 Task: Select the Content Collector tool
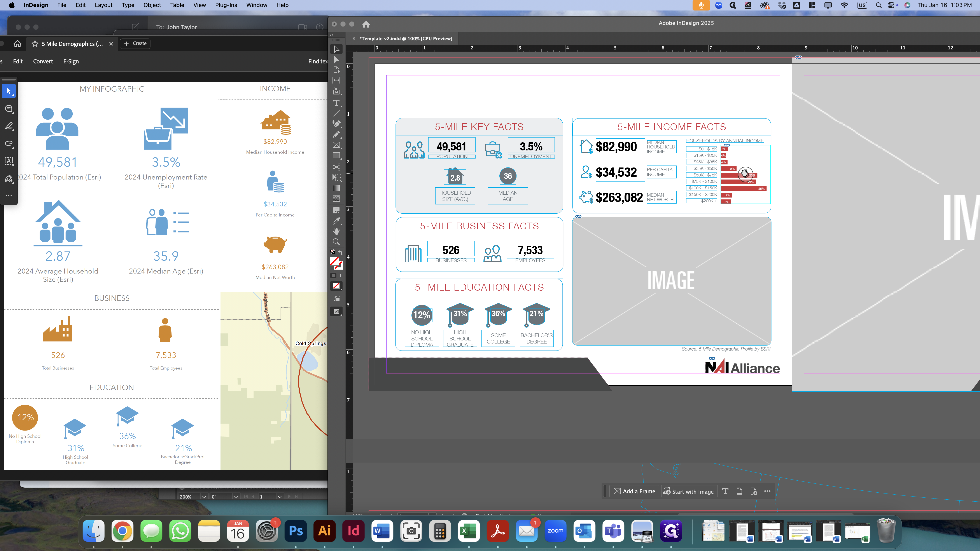[336, 91]
